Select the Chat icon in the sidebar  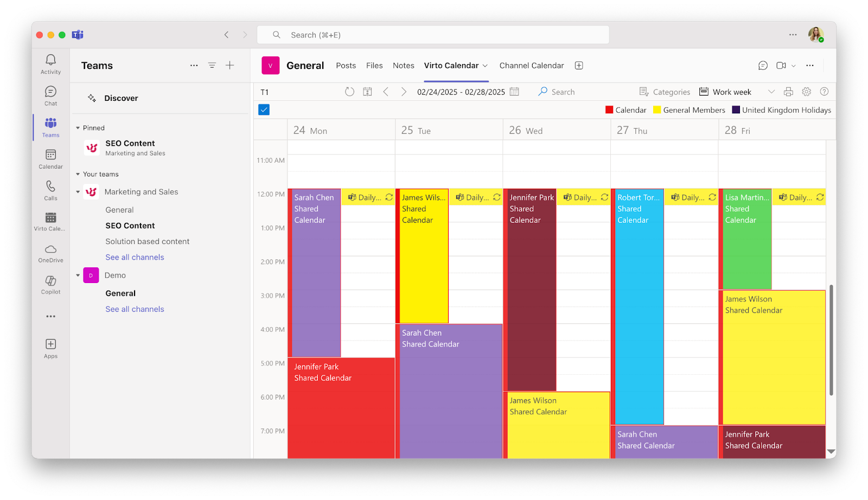click(50, 95)
